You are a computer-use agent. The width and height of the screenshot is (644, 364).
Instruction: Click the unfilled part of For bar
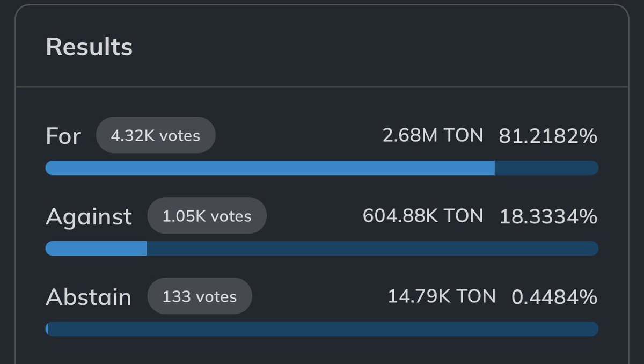point(546,168)
